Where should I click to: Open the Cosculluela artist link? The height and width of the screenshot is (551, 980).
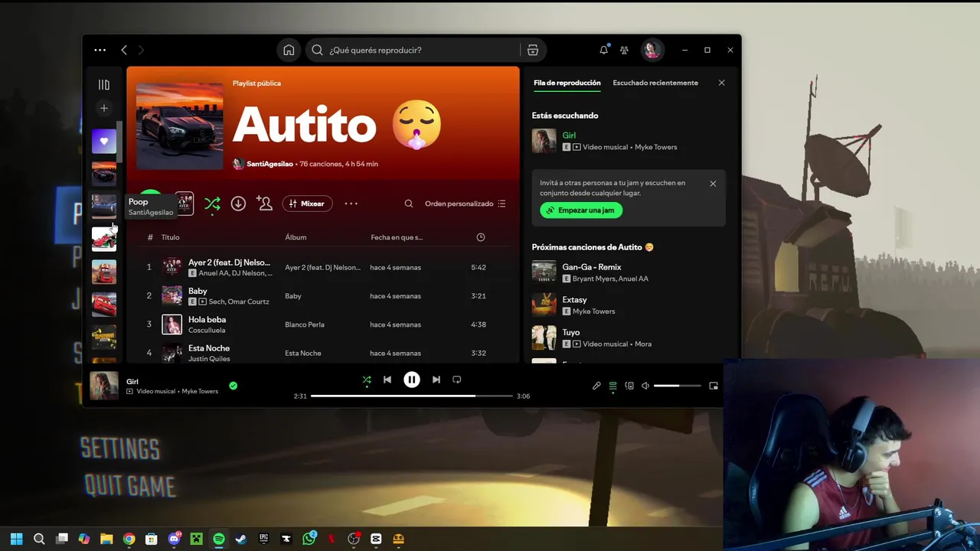point(207,331)
